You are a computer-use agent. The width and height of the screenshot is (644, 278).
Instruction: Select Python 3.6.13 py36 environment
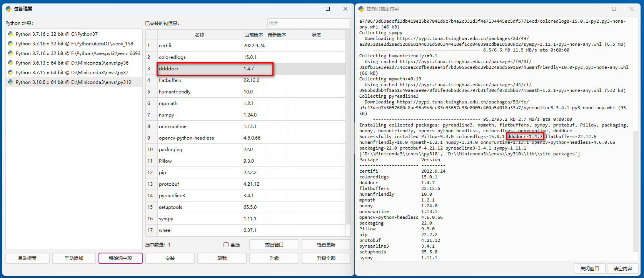click(x=74, y=63)
